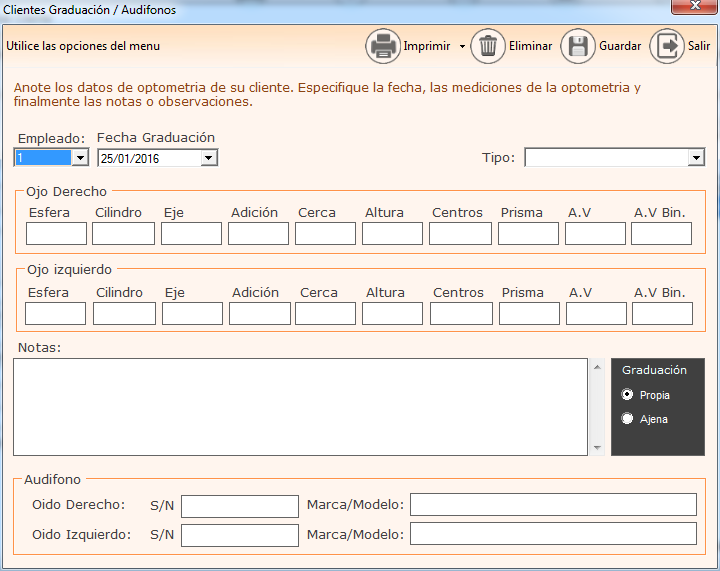Click Ojo izquierdo Cerca field

pyautogui.click(x=326, y=313)
